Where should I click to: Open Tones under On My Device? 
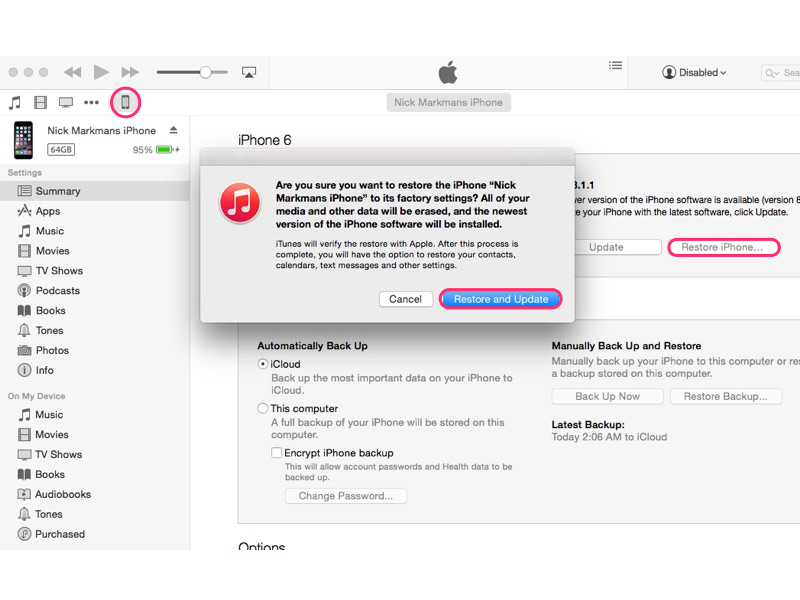pyautogui.click(x=95, y=514)
